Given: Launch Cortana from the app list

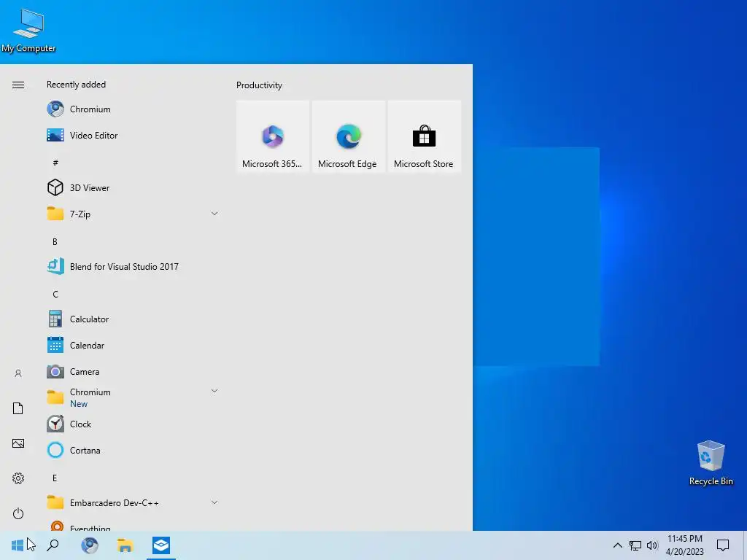Looking at the screenshot, I should point(133,450).
